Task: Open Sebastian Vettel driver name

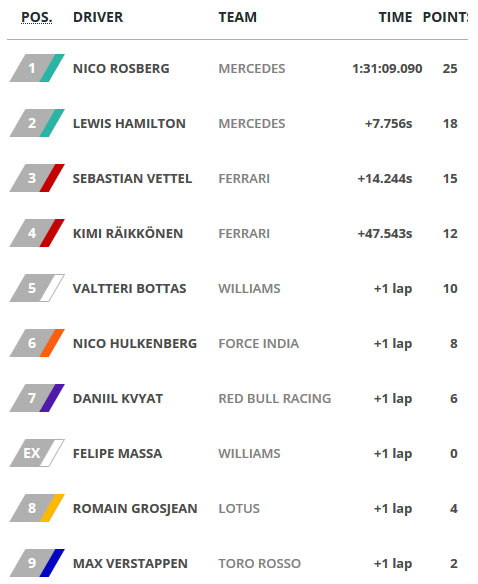Action: tap(132, 178)
